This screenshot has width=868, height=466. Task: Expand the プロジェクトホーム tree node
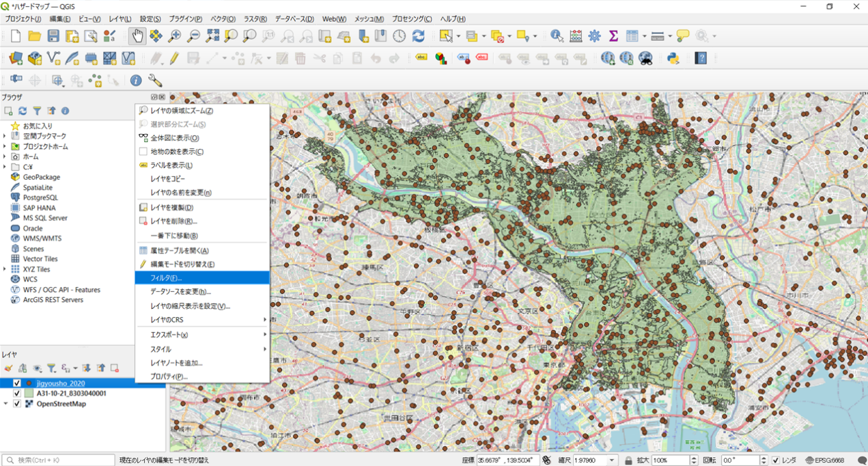[x=5, y=146]
